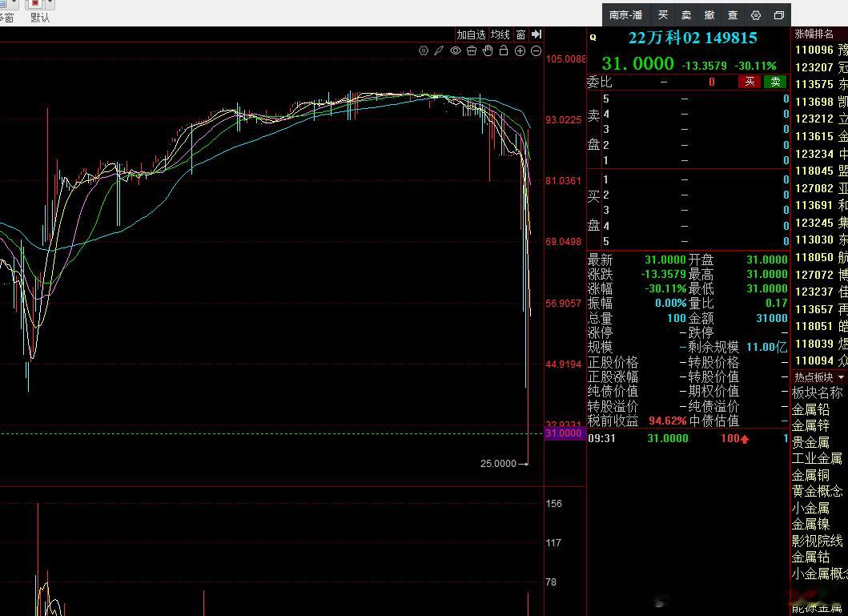Screen dimensions: 848x616
Task: Click the 税前收益 94.62% value
Action: [x=667, y=421]
